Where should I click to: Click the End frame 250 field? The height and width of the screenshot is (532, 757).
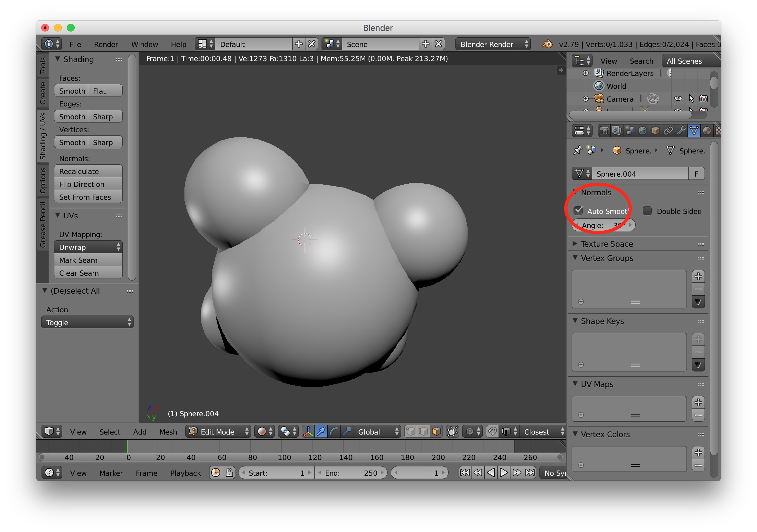tap(350, 473)
